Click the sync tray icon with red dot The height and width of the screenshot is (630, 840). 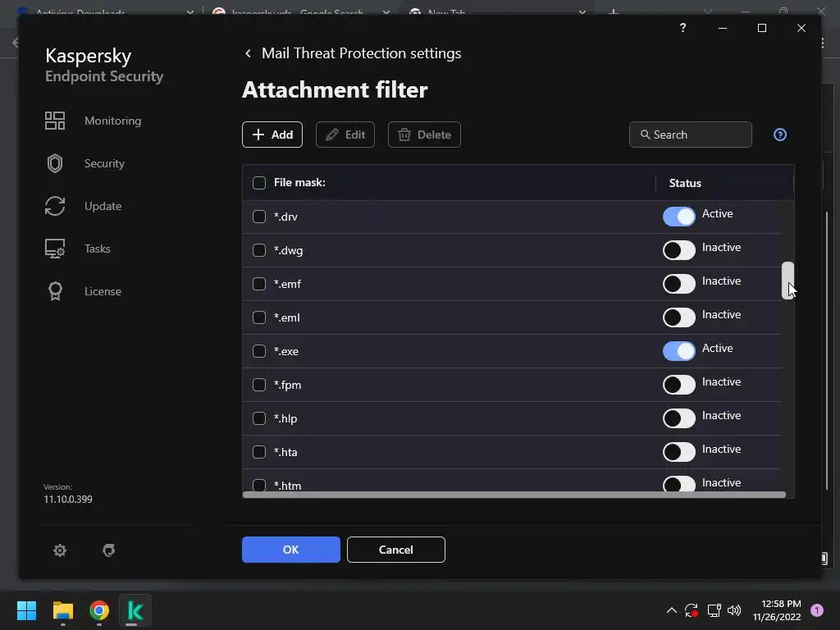(692, 610)
